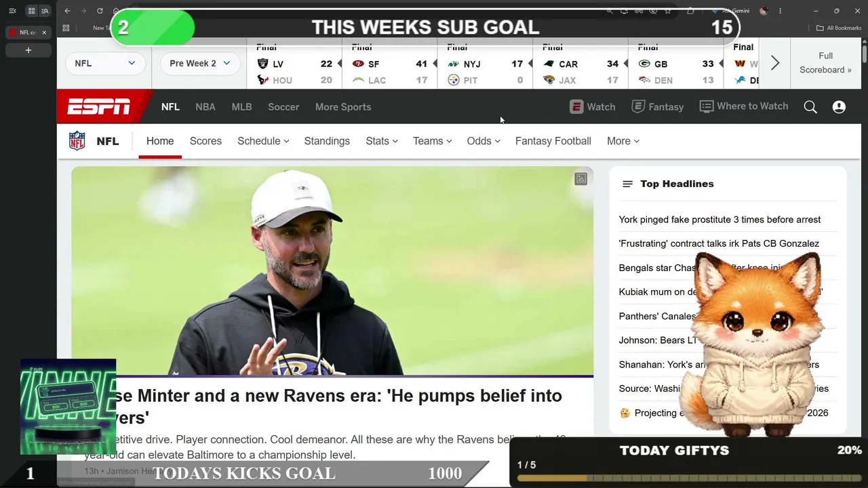Click the Ravens coach hero image

[332, 270]
